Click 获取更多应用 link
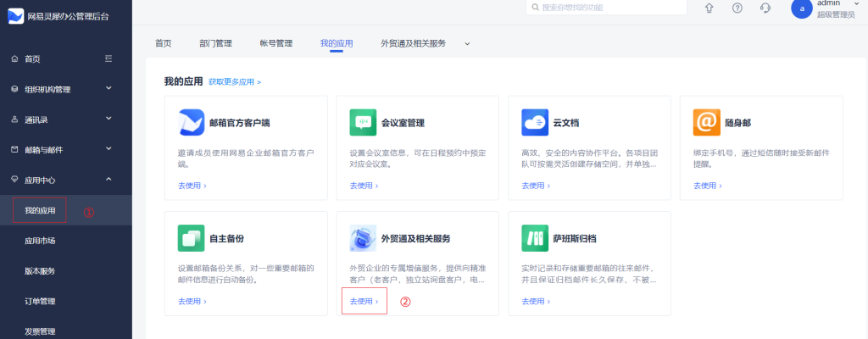The width and height of the screenshot is (868, 339). point(235,82)
